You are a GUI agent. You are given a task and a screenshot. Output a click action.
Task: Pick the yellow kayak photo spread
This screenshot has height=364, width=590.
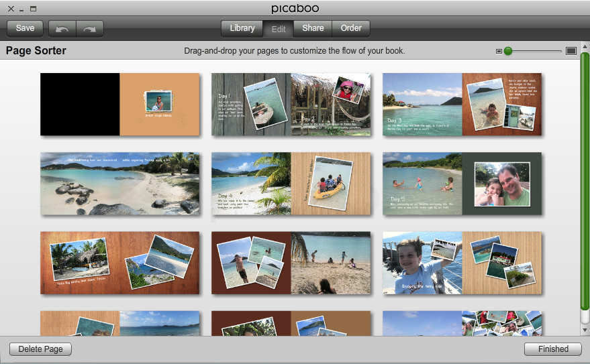coord(291,183)
